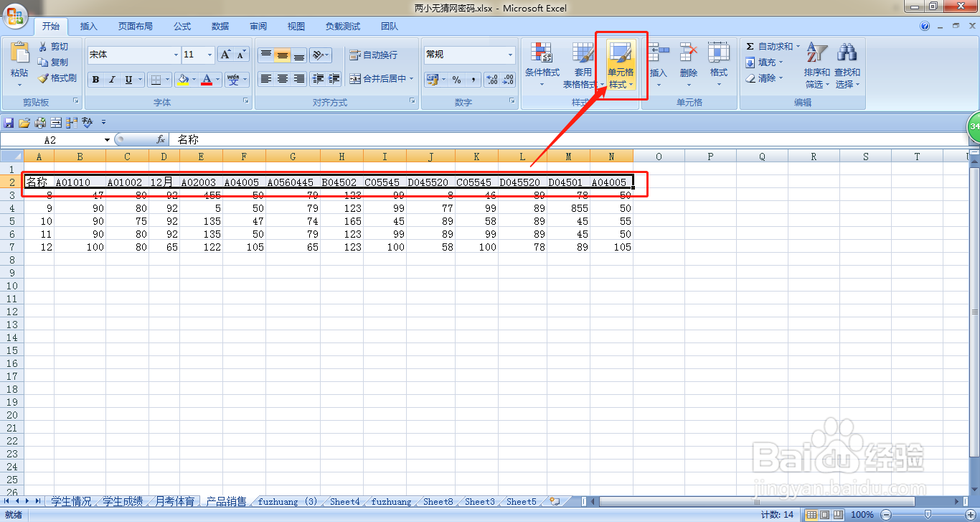Click the Insert cells (插入) icon
The width and height of the screenshot is (980, 522).
(658, 52)
